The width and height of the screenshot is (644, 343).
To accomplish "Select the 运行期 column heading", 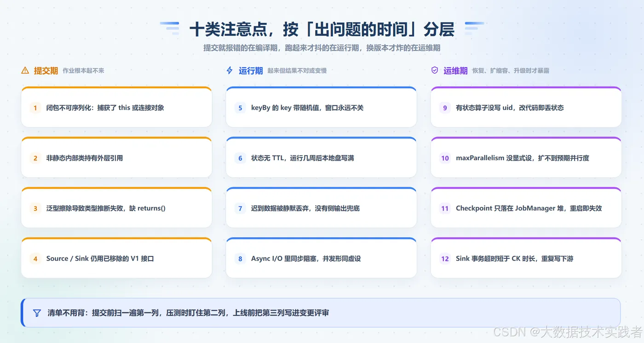I will (x=251, y=70).
